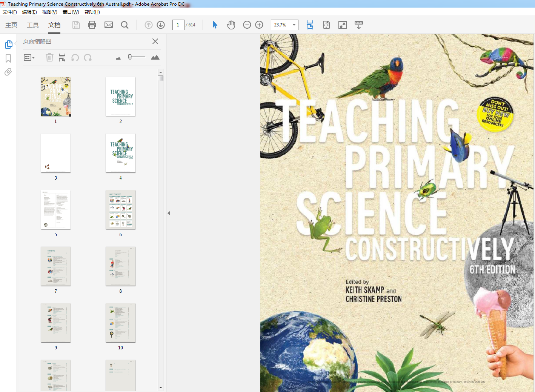Click thumbnails scrollbar down arrow
535x392 pixels.
(161, 387)
